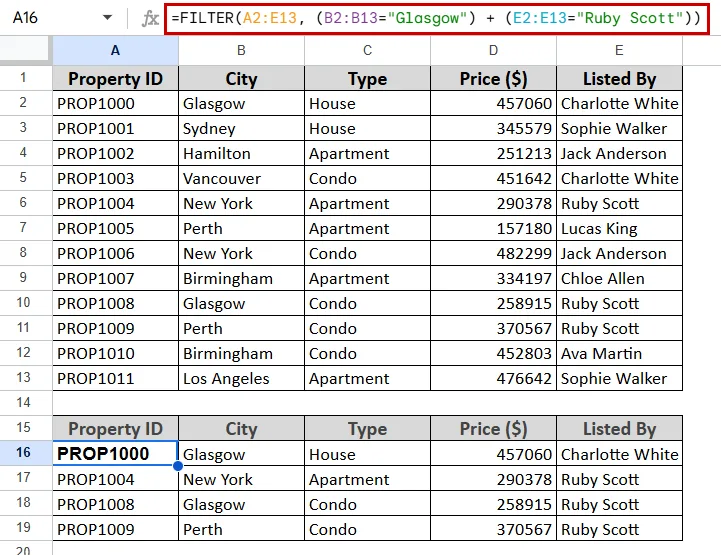
Task: Select column B header
Action: (x=241, y=50)
